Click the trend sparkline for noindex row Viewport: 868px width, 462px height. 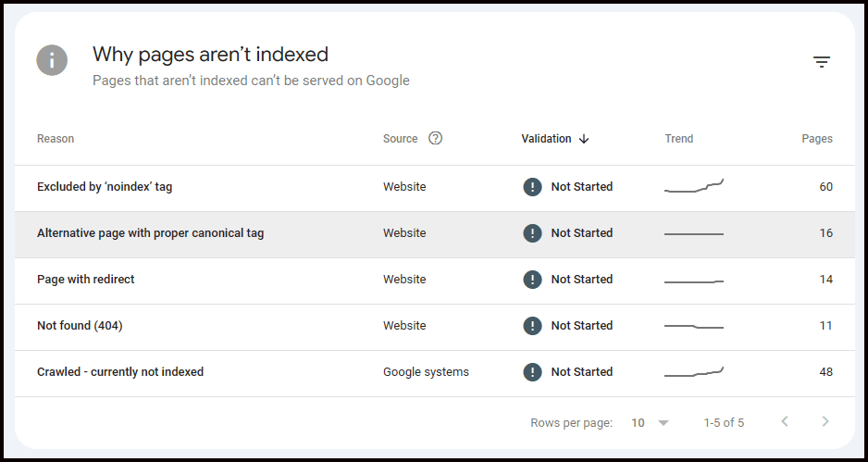694,187
